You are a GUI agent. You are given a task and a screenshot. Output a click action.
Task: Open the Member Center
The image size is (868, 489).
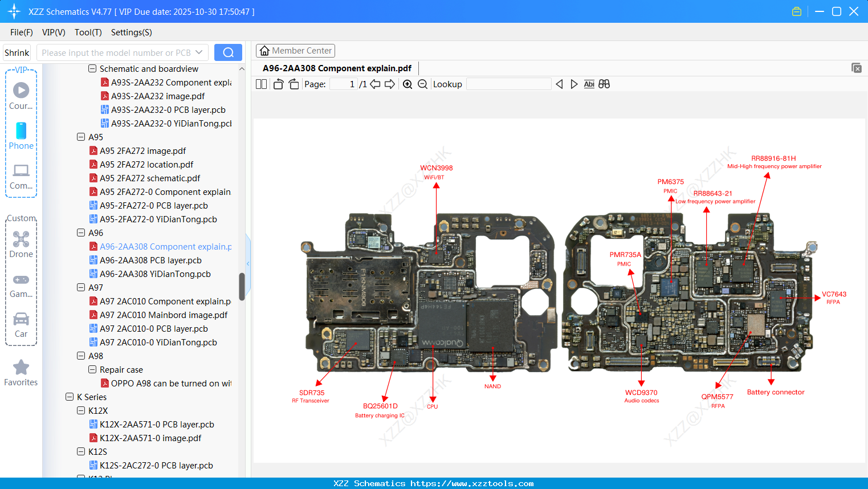[x=295, y=50]
